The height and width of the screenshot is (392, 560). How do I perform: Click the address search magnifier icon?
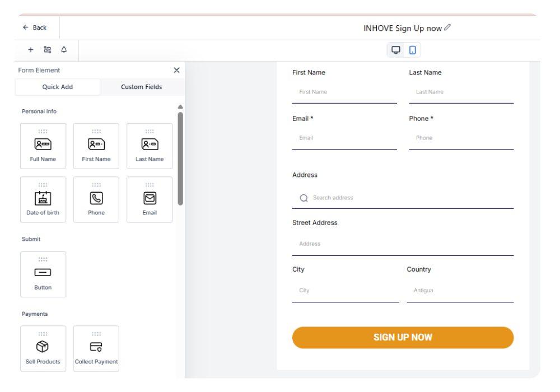point(304,198)
